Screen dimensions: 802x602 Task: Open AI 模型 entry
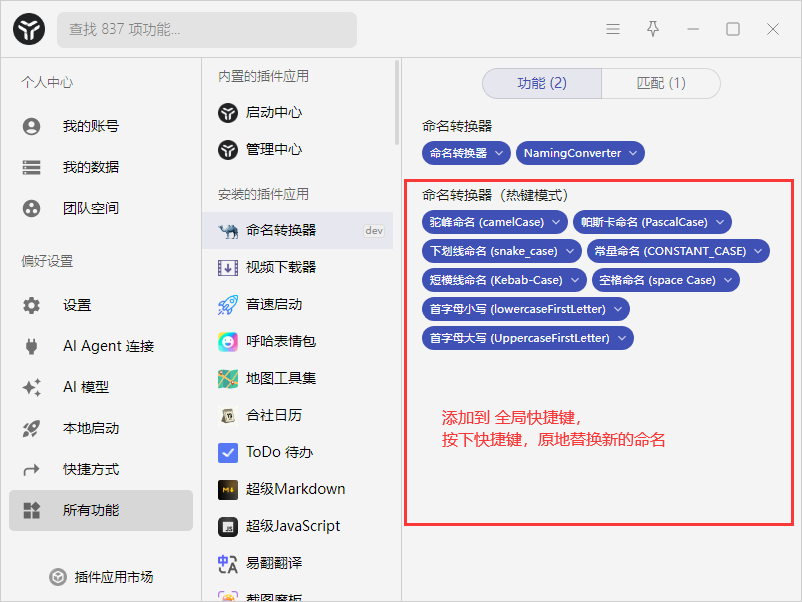pyautogui.click(x=101, y=387)
